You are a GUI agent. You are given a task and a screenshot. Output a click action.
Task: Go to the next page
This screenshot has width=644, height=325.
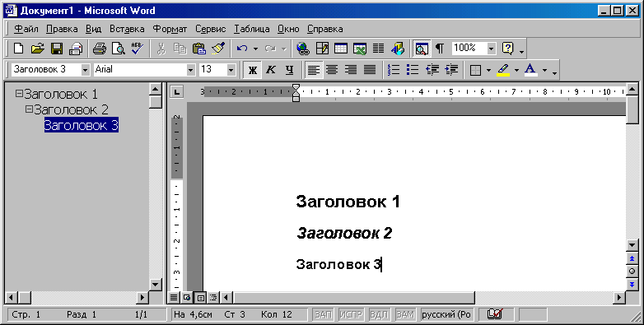point(632,284)
